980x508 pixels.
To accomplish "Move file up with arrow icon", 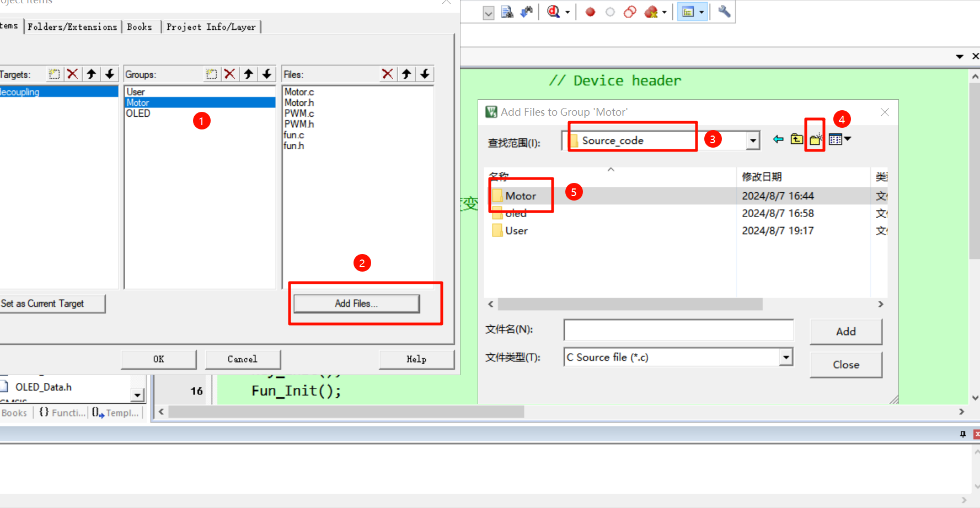I will point(406,74).
